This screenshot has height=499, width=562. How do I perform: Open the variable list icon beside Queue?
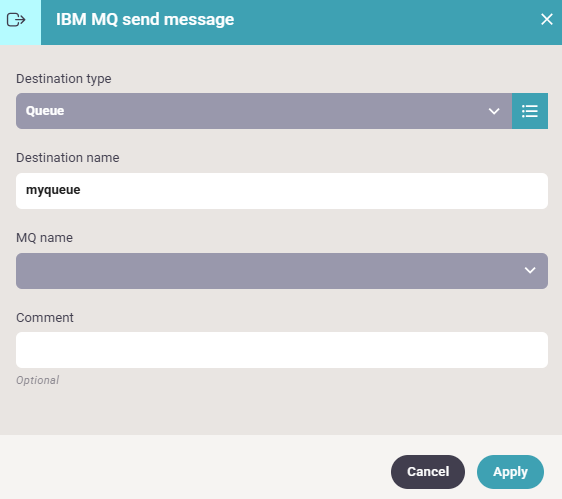[530, 111]
